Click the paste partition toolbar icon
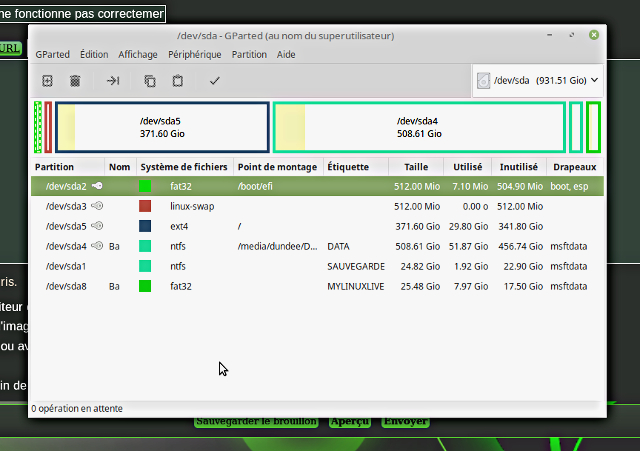The width and height of the screenshot is (640, 451). click(178, 81)
